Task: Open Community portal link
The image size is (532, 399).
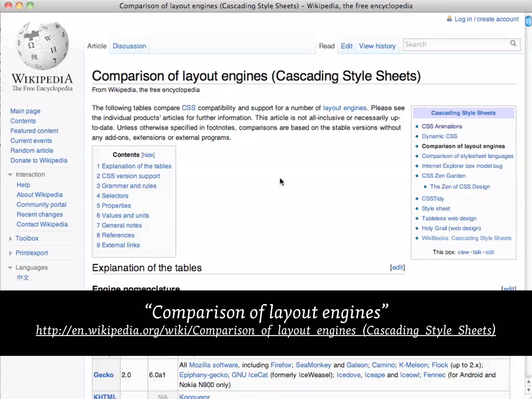Action: (x=41, y=204)
